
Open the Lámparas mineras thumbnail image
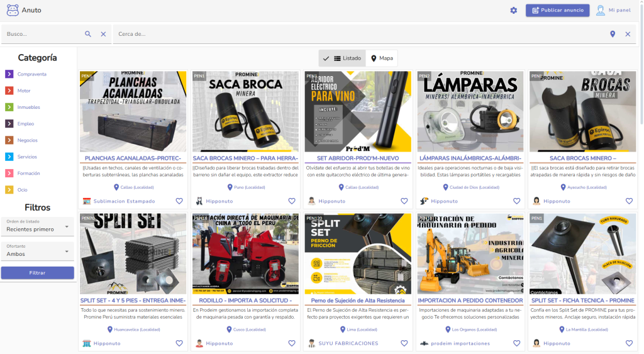(470, 111)
